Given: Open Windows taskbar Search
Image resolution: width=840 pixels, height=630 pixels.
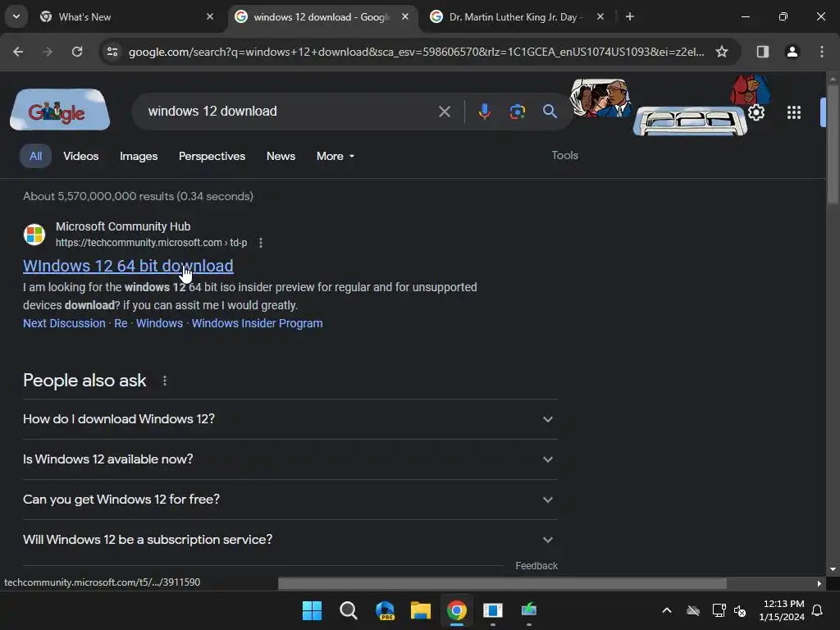Looking at the screenshot, I should pyautogui.click(x=348, y=610).
